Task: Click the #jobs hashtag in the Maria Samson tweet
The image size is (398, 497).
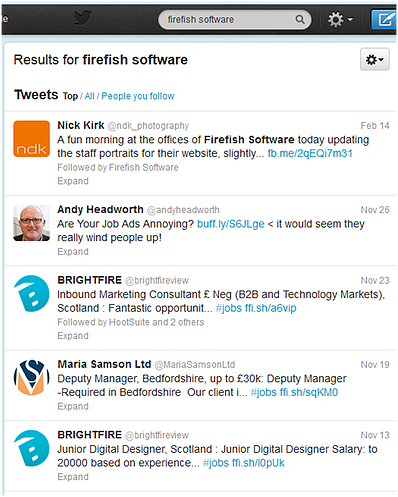Action: point(263,392)
